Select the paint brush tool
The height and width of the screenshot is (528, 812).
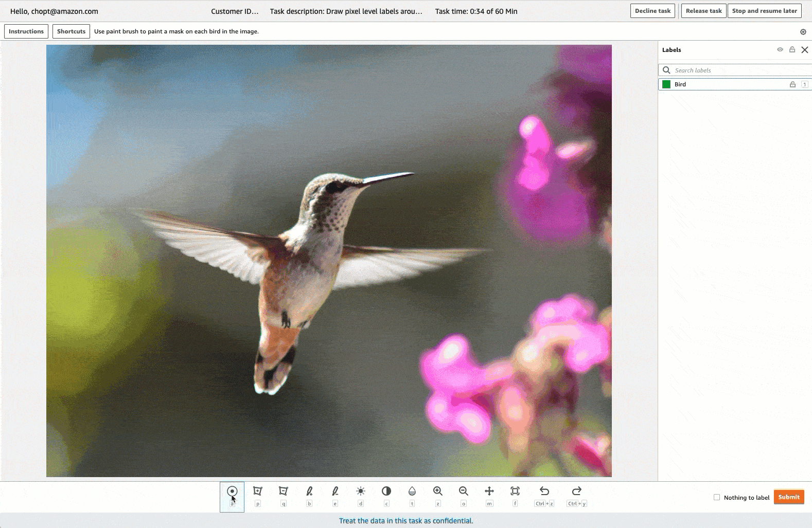pos(309,491)
